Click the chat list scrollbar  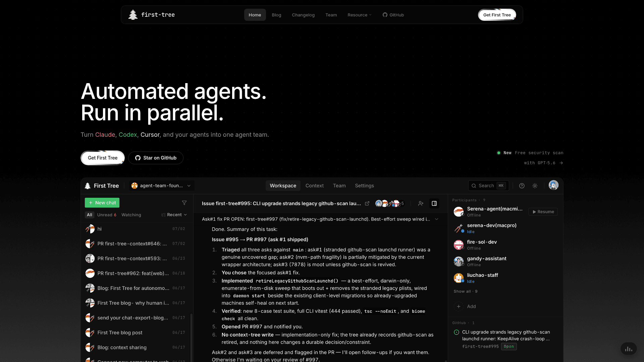[191, 337]
